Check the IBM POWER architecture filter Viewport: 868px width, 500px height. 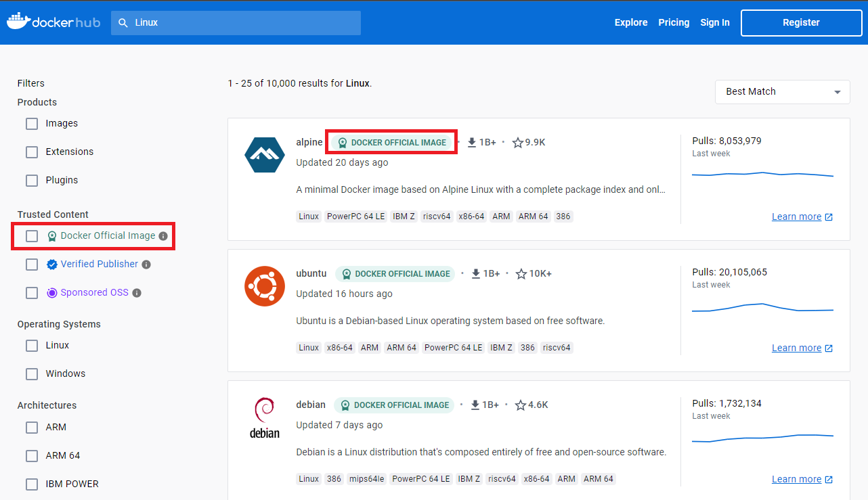(x=32, y=484)
